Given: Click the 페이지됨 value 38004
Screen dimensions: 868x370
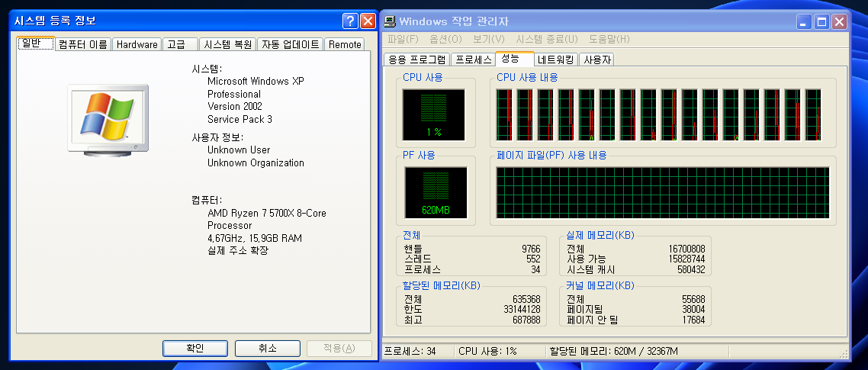Looking at the screenshot, I should point(693,309).
